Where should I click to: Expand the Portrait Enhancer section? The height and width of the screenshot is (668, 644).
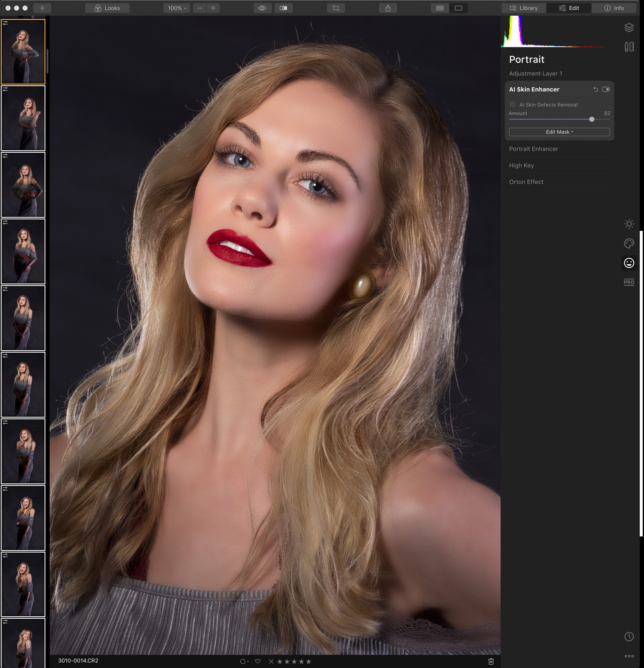[x=533, y=148]
